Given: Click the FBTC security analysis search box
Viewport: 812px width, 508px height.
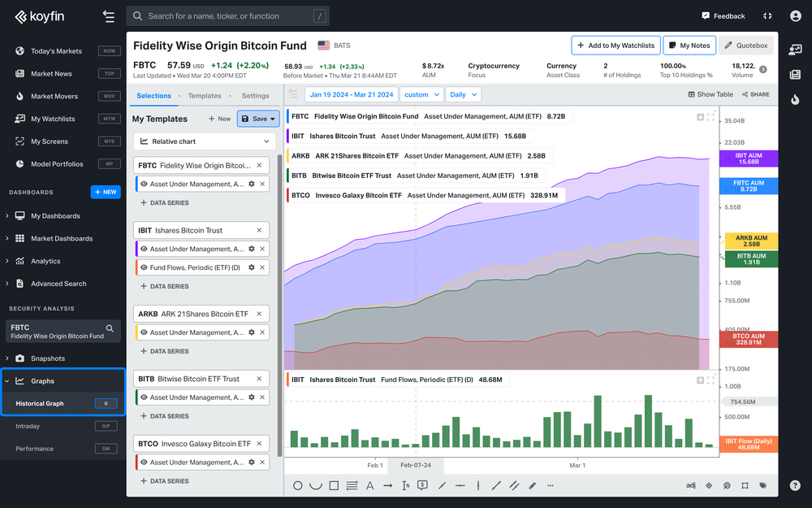Looking at the screenshot, I should (63, 332).
